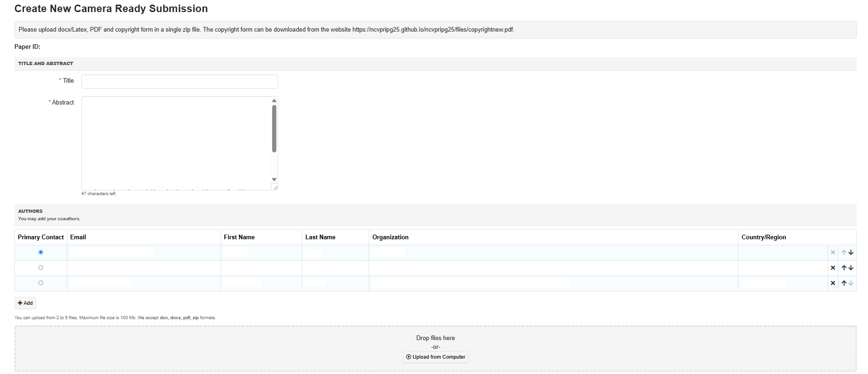Grab the abstract textarea resize handle
868x374 pixels.
275,187
